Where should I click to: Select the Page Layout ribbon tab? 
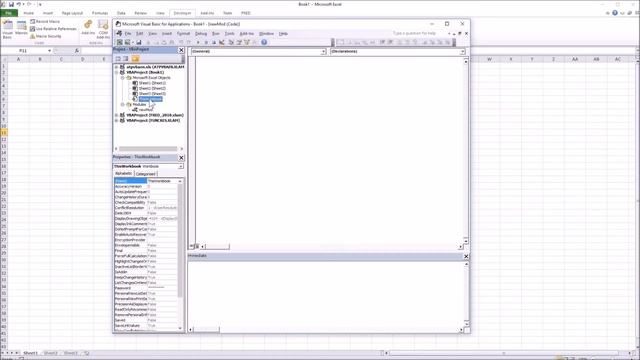[x=72, y=13]
